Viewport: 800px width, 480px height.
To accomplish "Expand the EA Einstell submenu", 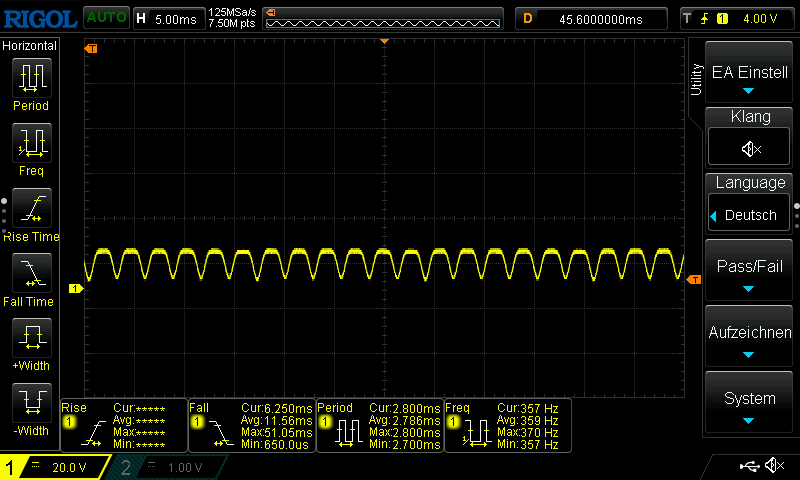I will coord(750,73).
